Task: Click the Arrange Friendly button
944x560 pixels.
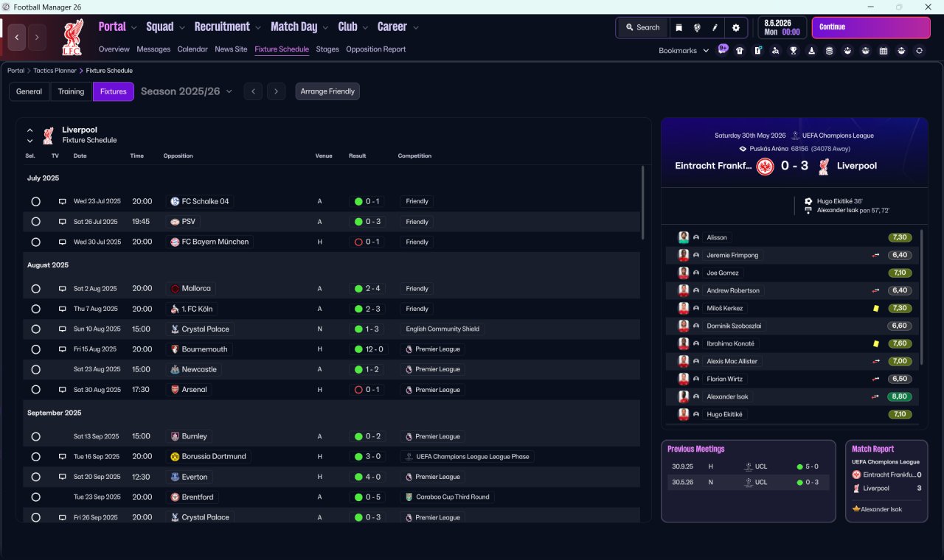Action: click(x=327, y=91)
